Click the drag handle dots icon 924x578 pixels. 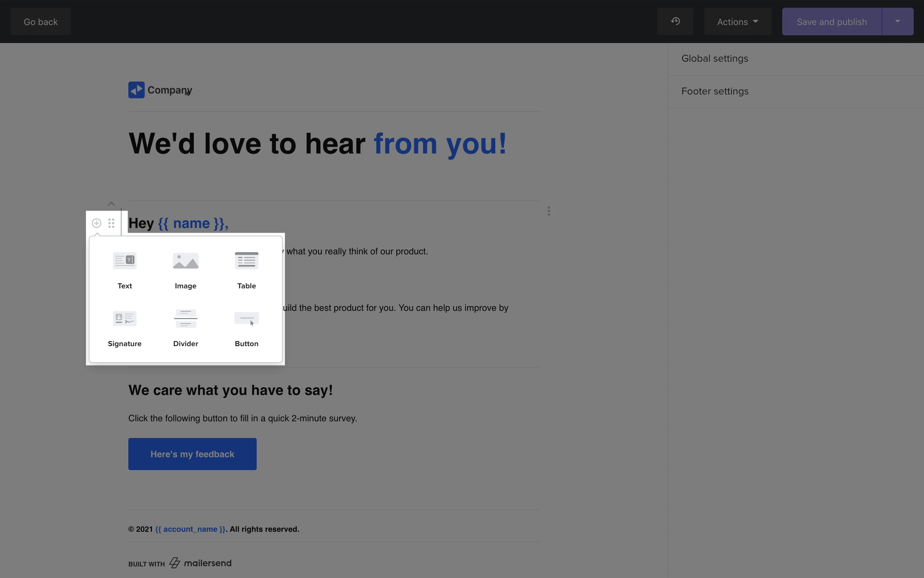click(x=111, y=223)
